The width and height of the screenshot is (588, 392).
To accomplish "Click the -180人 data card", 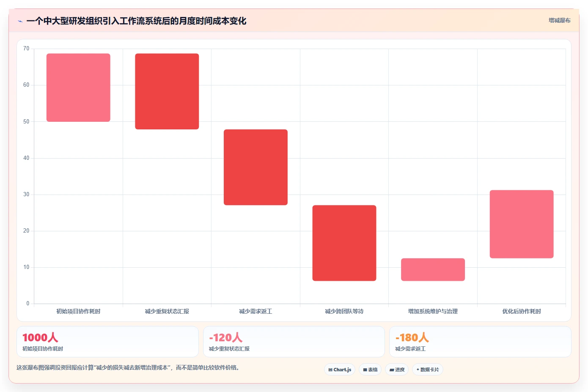I will (480, 342).
